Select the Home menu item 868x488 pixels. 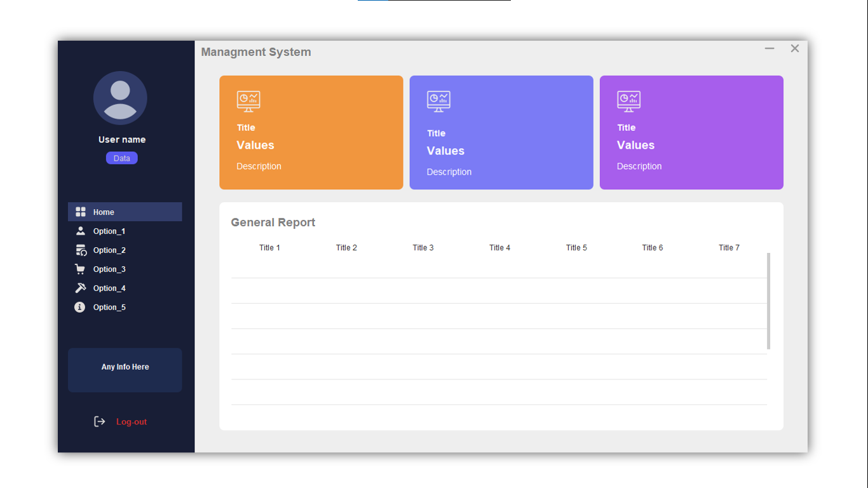(x=125, y=212)
